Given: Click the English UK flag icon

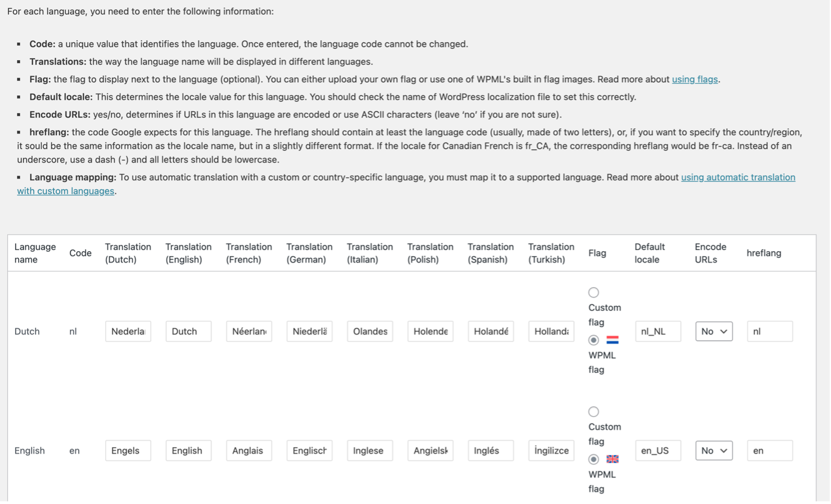Looking at the screenshot, I should pyautogui.click(x=612, y=460).
